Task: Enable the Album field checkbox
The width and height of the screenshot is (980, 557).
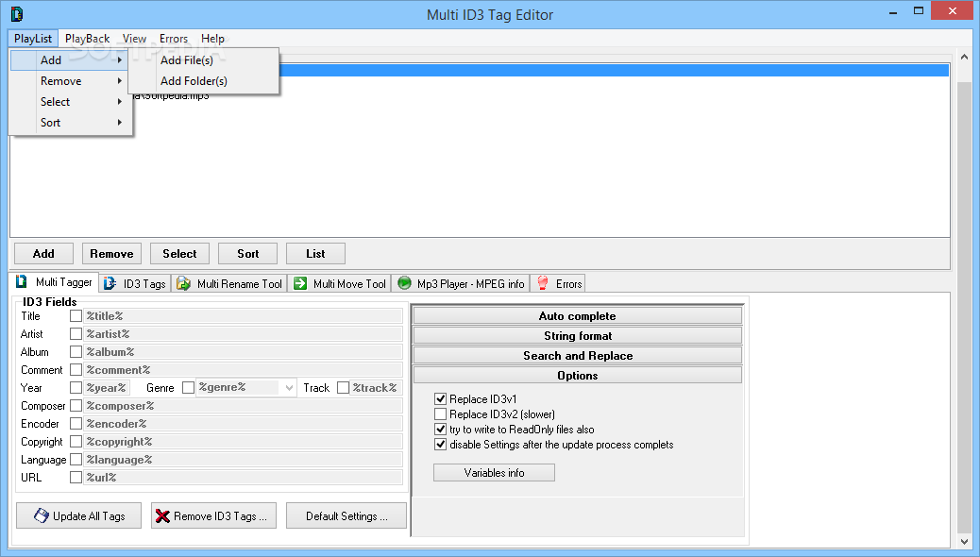Action: point(76,352)
